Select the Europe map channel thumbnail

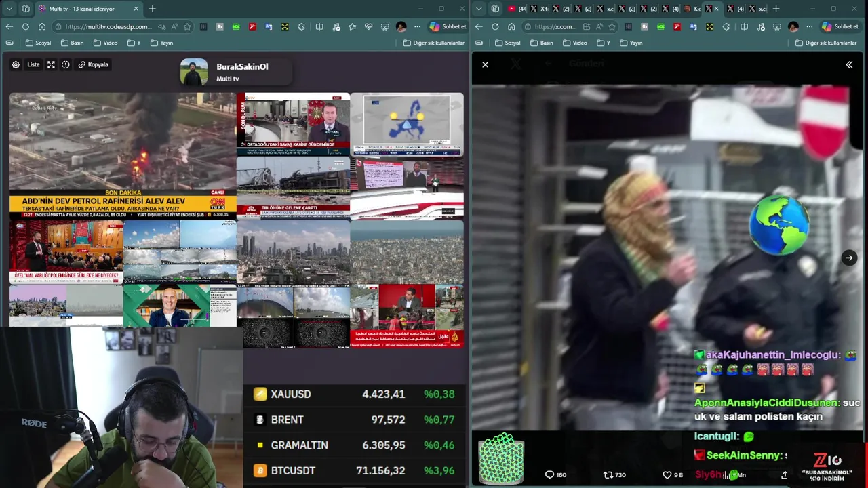(x=407, y=124)
